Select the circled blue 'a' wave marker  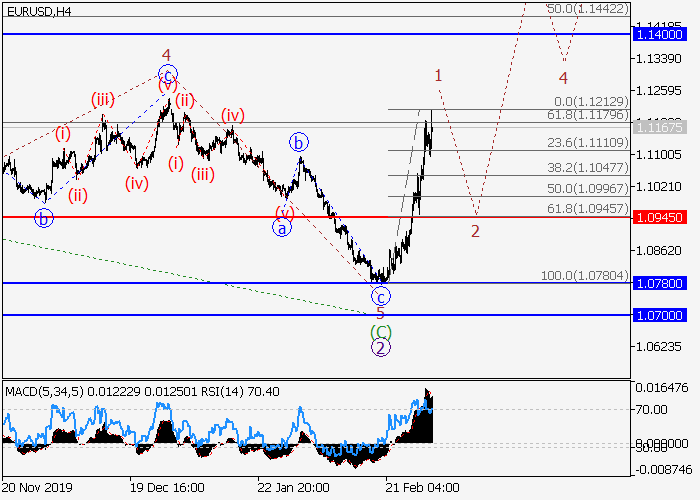coord(283,227)
